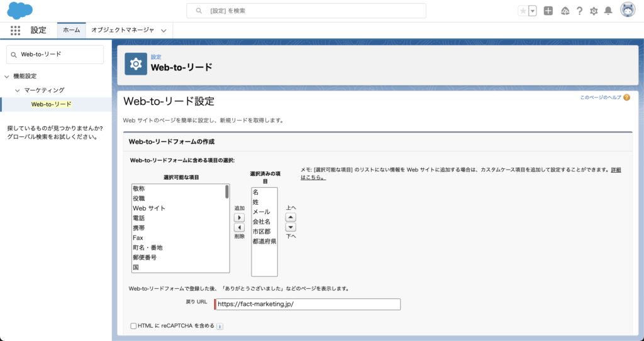Image resolution: width=644 pixels, height=341 pixels.
Task: Select メール in selected fields list
Action: [264, 212]
